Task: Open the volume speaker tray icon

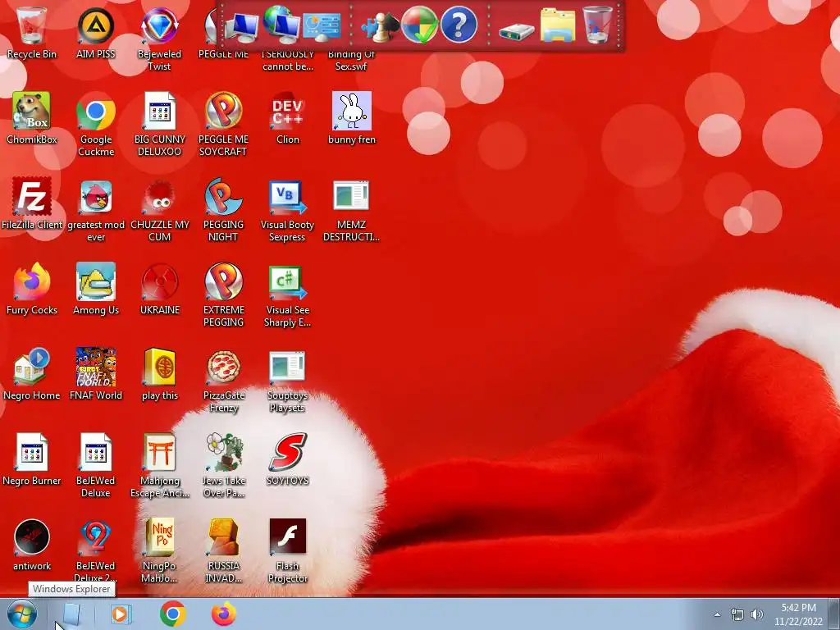Action: pyautogui.click(x=757, y=614)
